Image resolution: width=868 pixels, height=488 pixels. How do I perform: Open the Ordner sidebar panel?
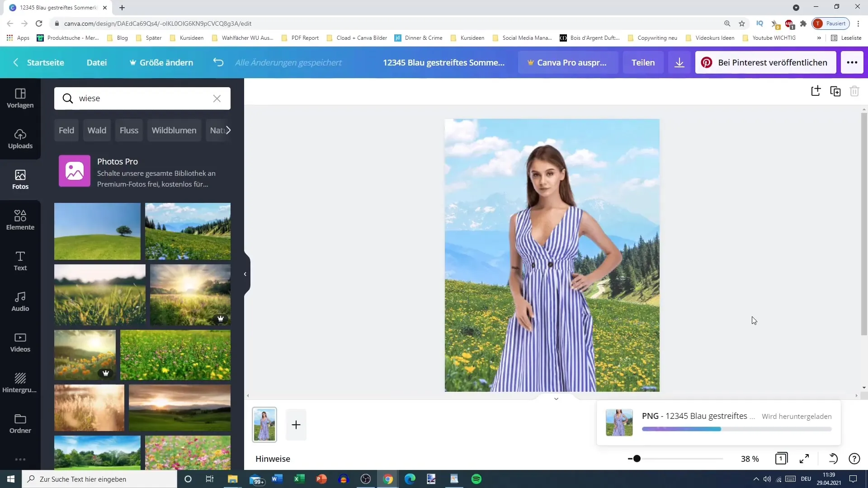pos(20,423)
